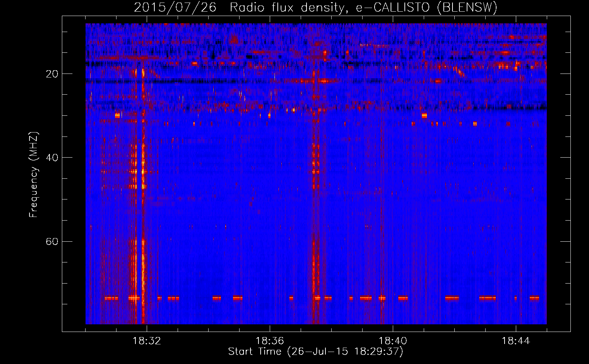589x364 pixels.
Task: Click the 18:40 time tick label
Action: tap(393, 341)
